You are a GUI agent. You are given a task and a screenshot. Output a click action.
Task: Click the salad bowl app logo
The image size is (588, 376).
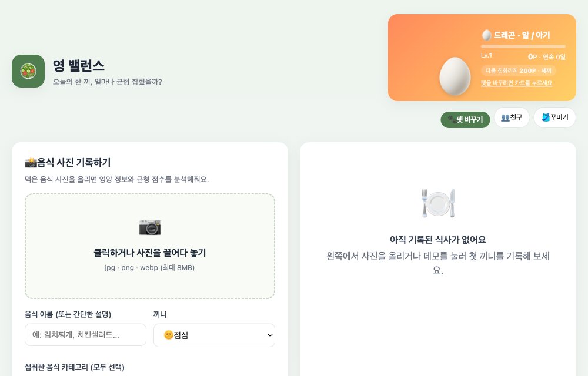[x=28, y=71]
